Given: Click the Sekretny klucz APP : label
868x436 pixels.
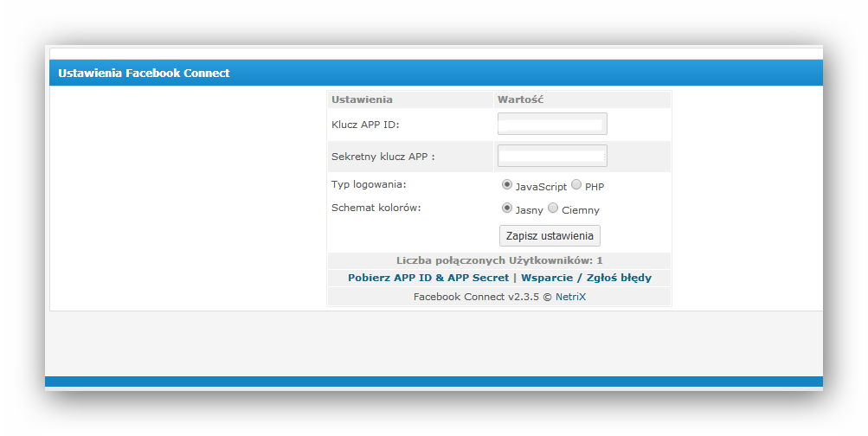Looking at the screenshot, I should pyautogui.click(x=383, y=157).
